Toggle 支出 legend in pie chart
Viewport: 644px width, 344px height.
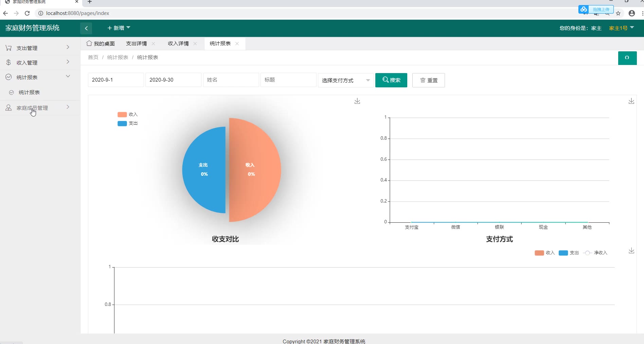tap(128, 123)
